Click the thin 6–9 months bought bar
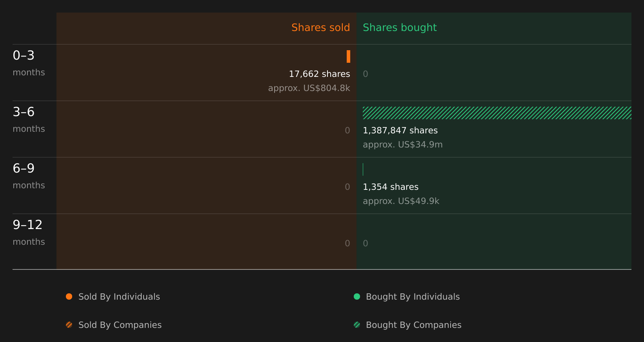This screenshot has width=644, height=342. click(363, 169)
